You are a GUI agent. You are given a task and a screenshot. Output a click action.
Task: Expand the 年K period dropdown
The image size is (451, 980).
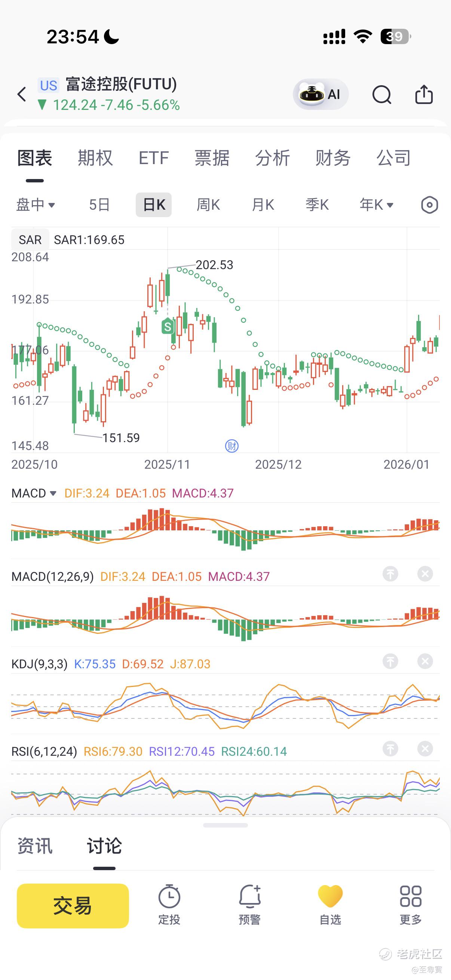[x=376, y=205]
